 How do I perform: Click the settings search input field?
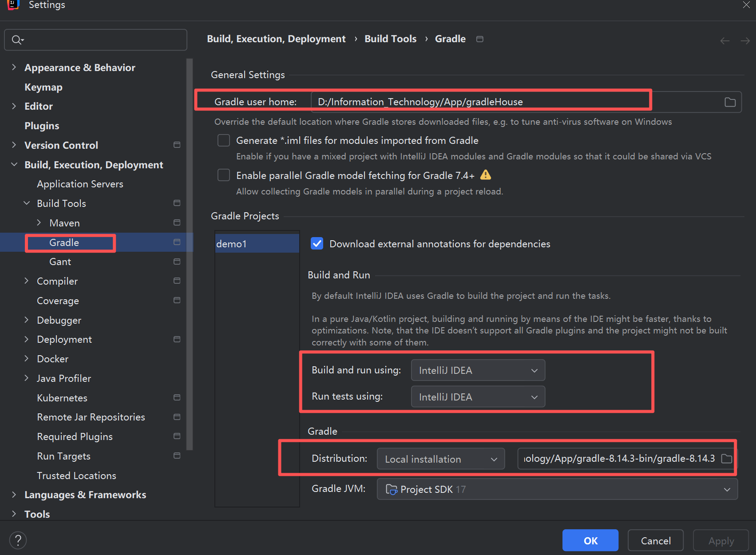(x=95, y=40)
